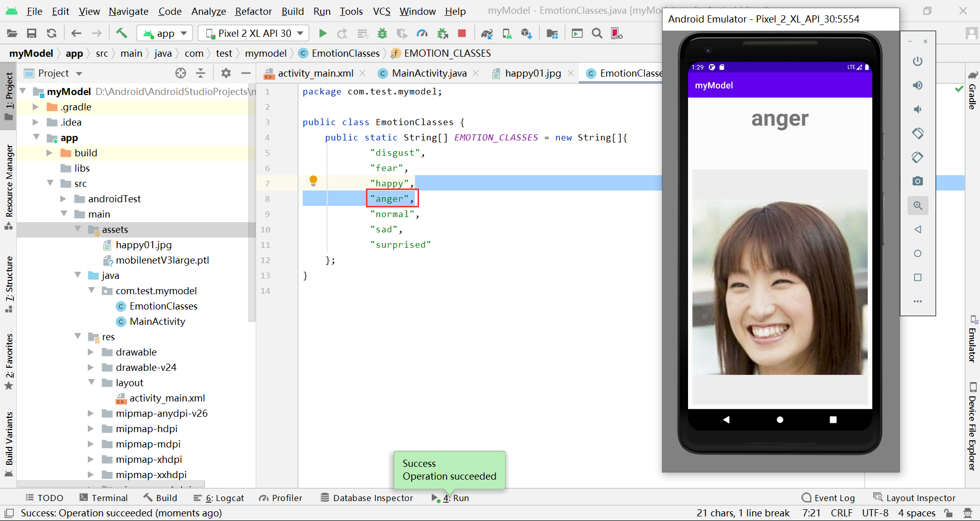Switch to MainActivity.java tab

(x=429, y=73)
